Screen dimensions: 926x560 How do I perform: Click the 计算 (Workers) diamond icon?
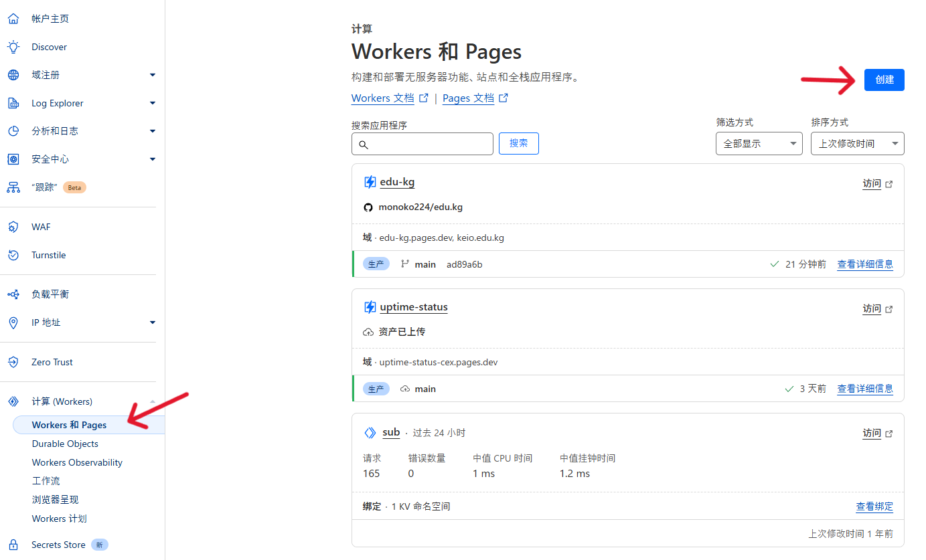pos(13,401)
